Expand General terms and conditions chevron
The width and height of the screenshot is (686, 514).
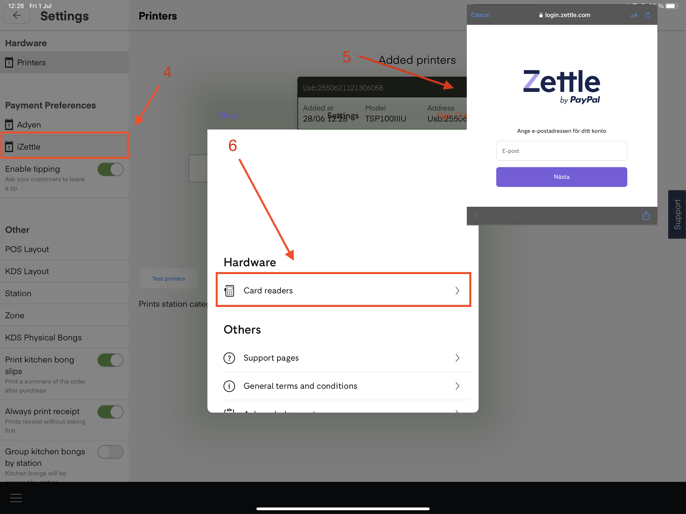coord(457,386)
